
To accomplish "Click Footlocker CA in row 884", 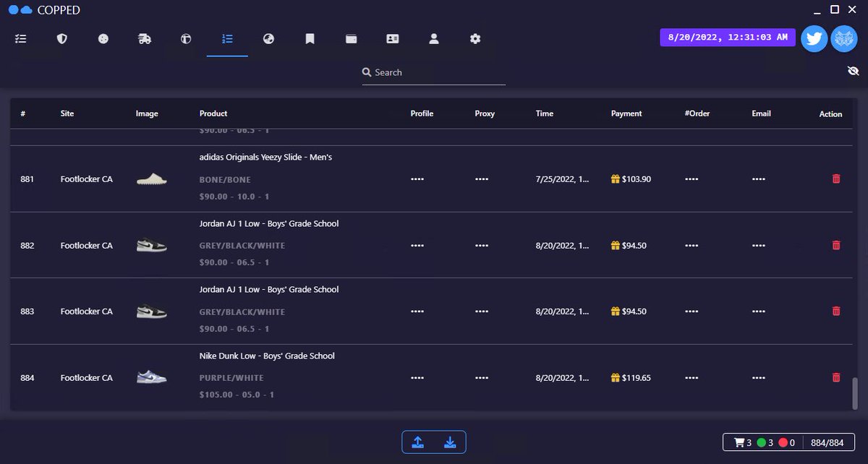I will tap(87, 377).
